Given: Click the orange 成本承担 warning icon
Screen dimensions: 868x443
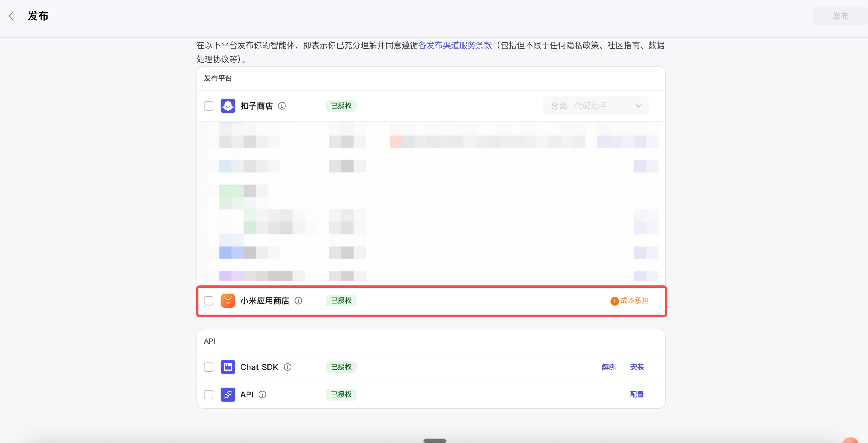Looking at the screenshot, I should pyautogui.click(x=614, y=301).
